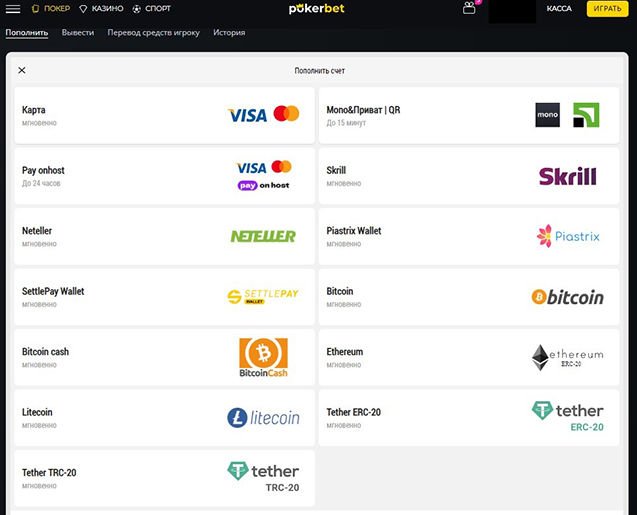The height and width of the screenshot is (515, 637).
Task: Click the Skrill logo
Action: click(x=567, y=176)
